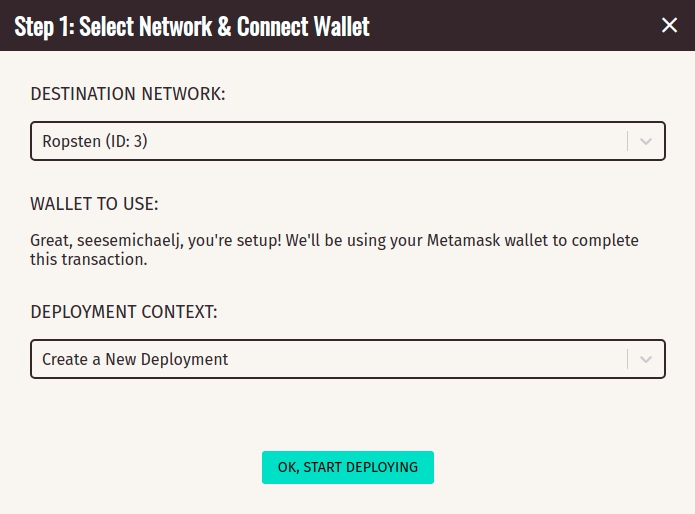Screen dimensions: 695x514
Task: Click the chevron arrow in Deployment Context field
Action: click(646, 359)
